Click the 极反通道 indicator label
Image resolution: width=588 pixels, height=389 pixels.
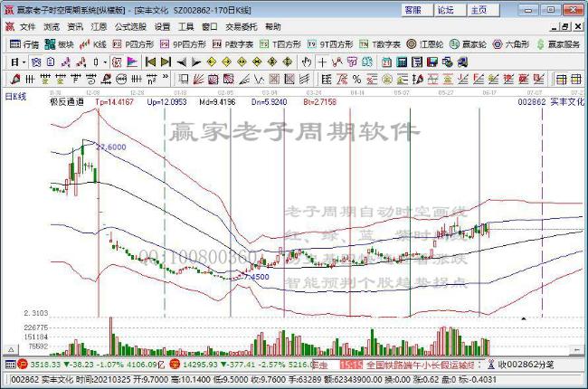click(67, 101)
